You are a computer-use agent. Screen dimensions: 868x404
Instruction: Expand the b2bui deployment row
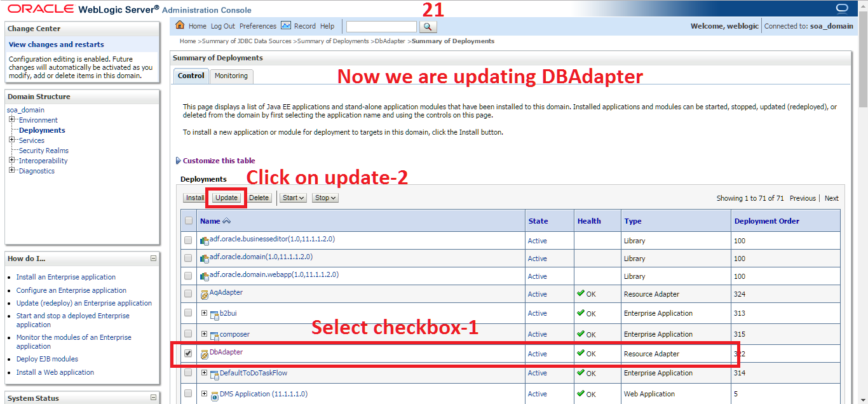[x=205, y=313]
